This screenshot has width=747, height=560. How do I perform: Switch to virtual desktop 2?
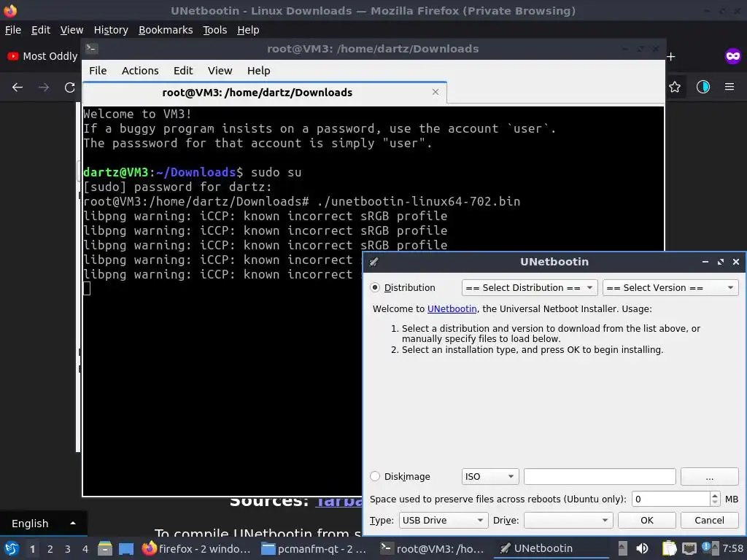point(50,548)
